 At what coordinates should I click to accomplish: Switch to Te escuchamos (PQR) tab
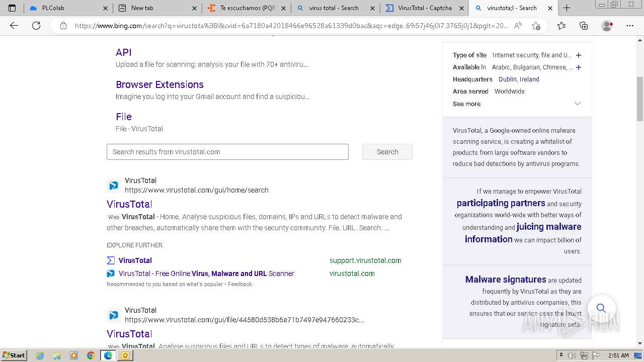(x=247, y=8)
